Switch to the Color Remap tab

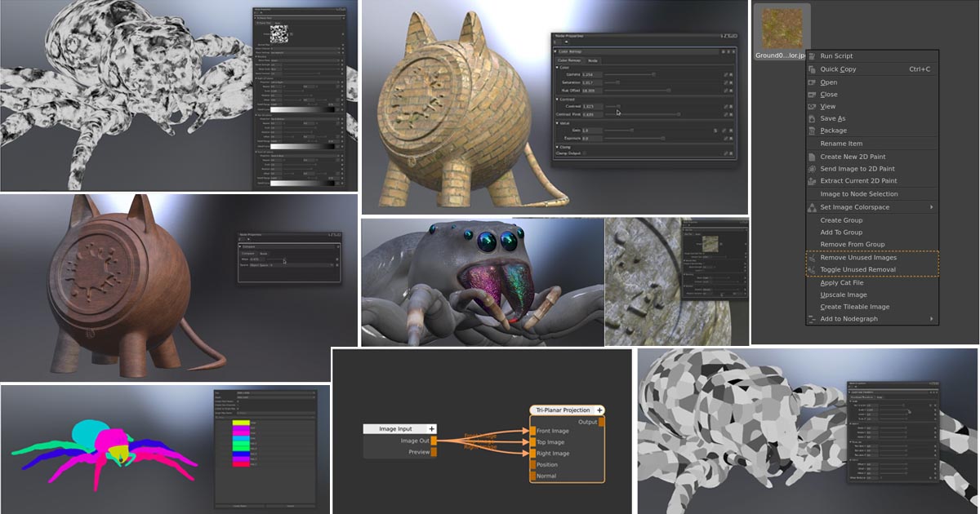pyautogui.click(x=569, y=60)
